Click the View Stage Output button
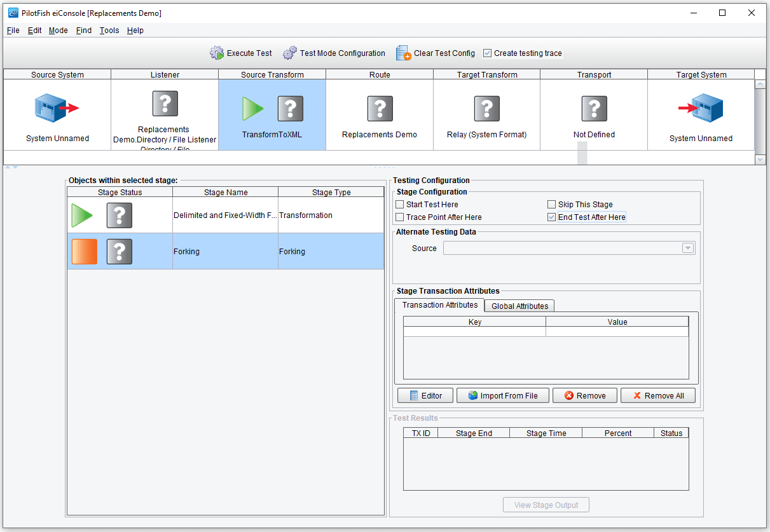The width and height of the screenshot is (770, 532). point(546,505)
